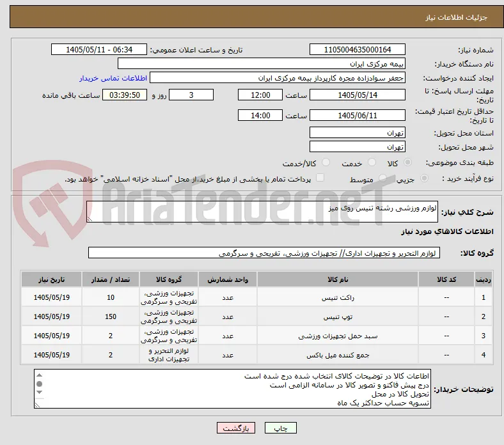Click the remaining days field showing 3
504x445 pixels.
(x=191, y=95)
